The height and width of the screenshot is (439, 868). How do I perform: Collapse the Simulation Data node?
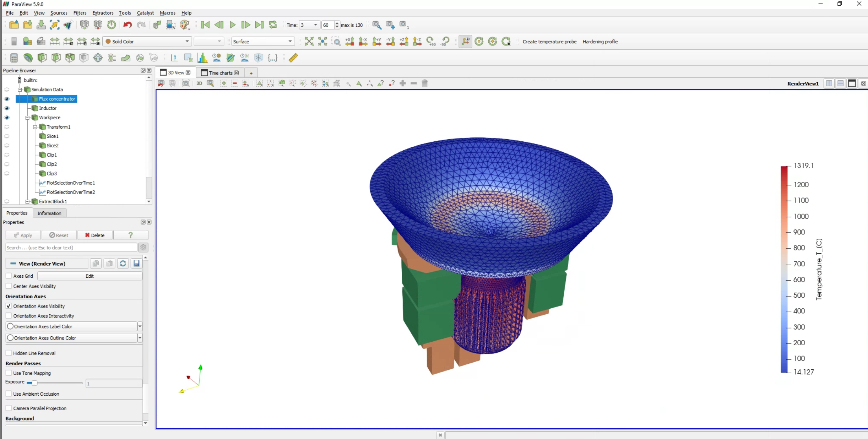[20, 90]
